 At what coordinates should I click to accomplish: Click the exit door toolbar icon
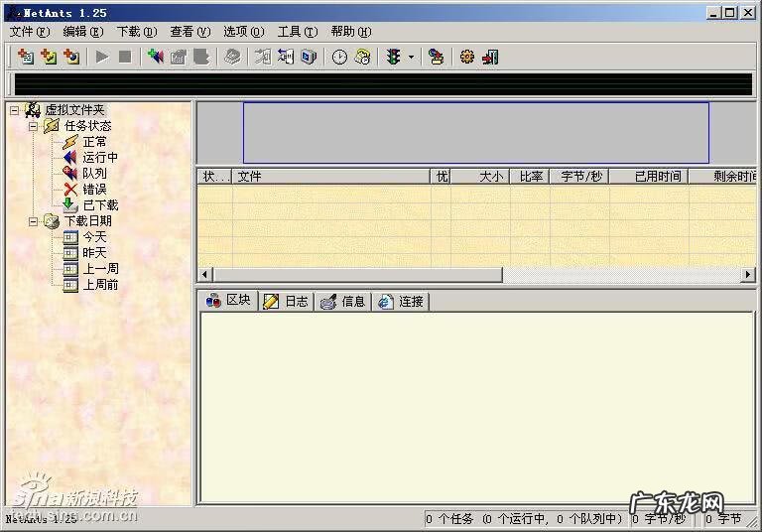pos(490,57)
